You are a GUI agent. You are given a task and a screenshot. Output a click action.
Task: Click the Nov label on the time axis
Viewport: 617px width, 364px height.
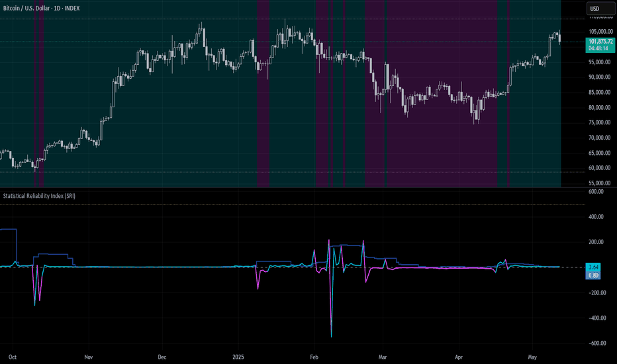click(89, 357)
